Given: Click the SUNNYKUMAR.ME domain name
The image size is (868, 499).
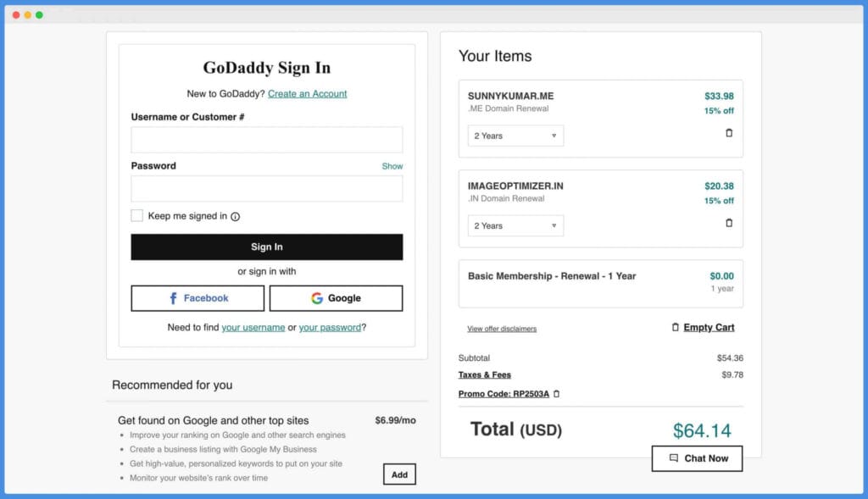Looking at the screenshot, I should point(510,97).
